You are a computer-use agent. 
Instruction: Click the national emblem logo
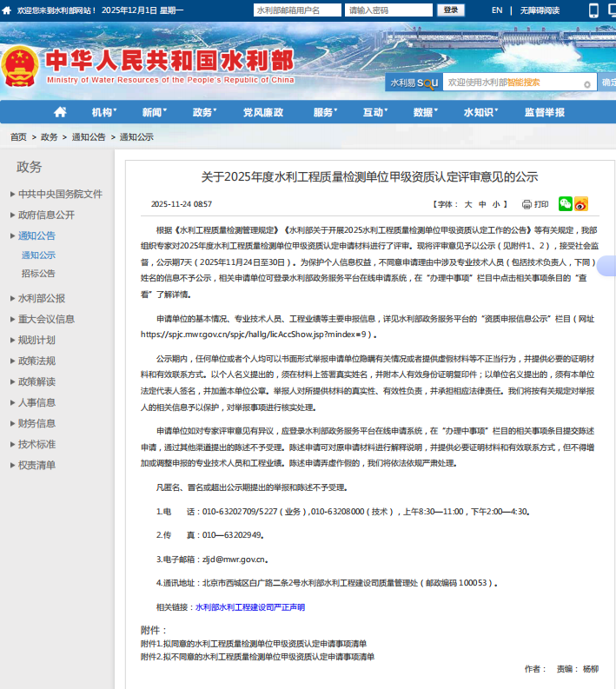[x=19, y=67]
